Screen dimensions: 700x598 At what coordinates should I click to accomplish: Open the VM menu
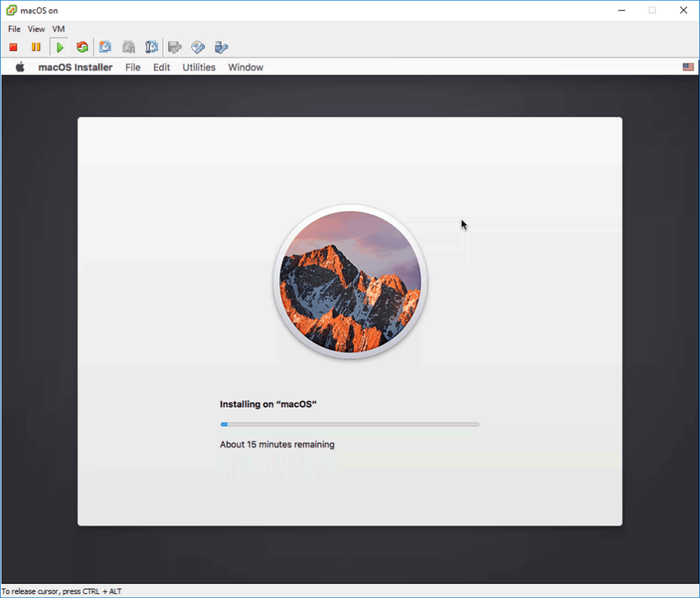tap(58, 29)
